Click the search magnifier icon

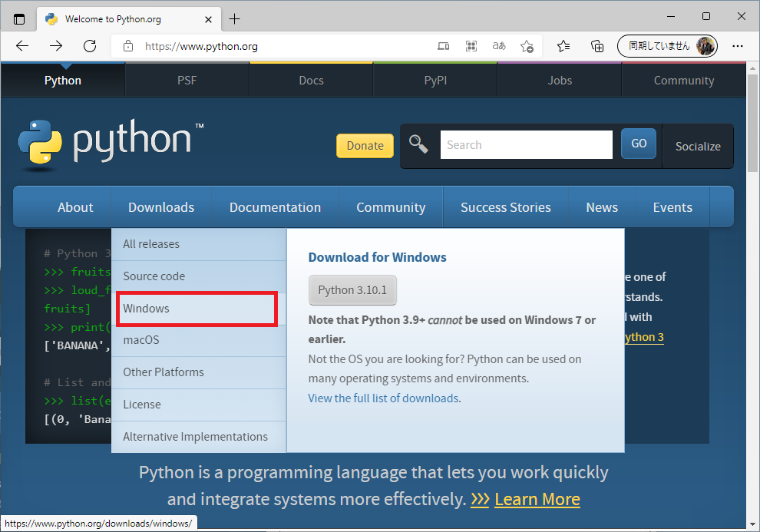click(x=419, y=143)
